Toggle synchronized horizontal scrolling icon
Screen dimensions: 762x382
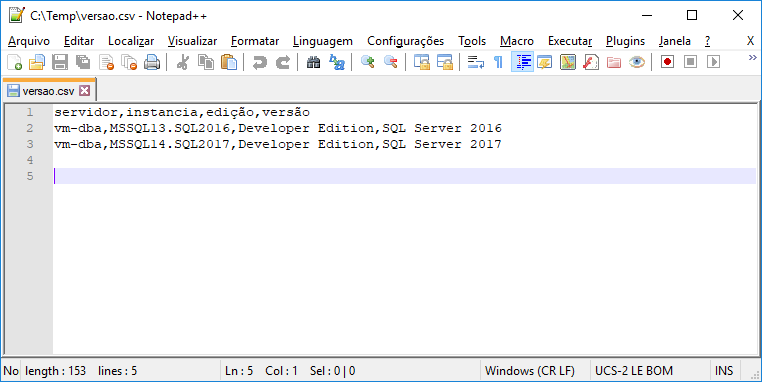pos(445,62)
